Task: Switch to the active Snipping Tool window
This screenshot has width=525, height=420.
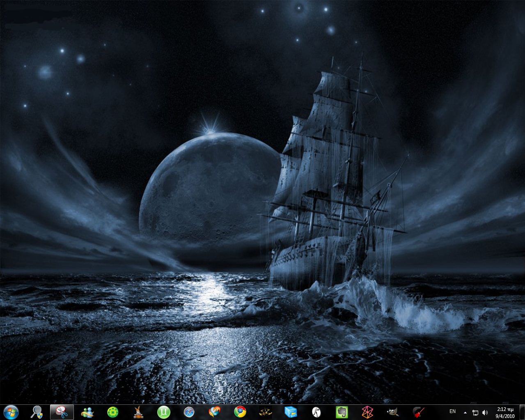Action: point(62,412)
